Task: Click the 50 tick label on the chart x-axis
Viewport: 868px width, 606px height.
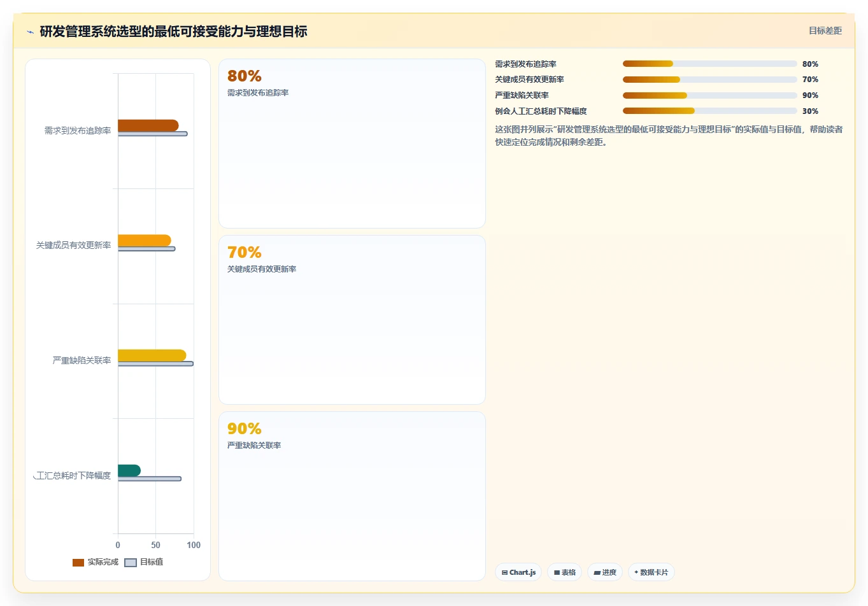Action: 155,545
